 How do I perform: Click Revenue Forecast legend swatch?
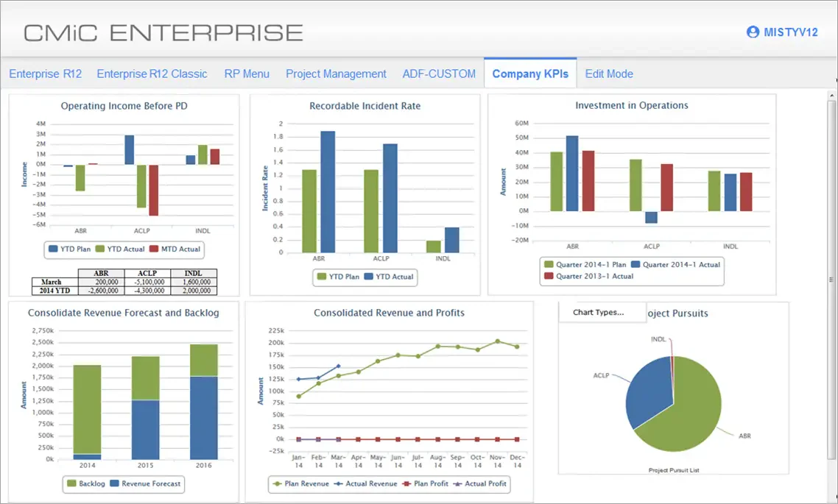coord(114,483)
